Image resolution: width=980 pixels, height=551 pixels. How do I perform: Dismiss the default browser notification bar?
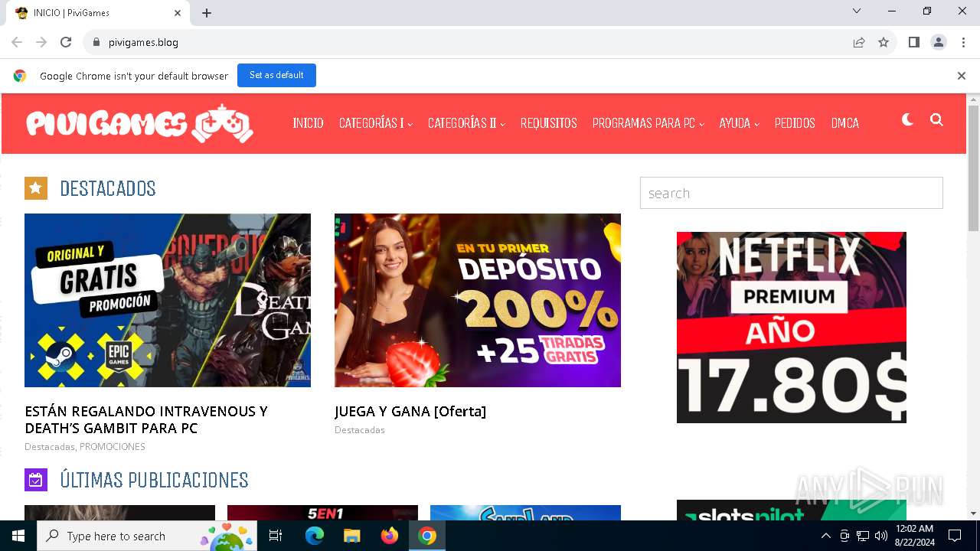[961, 76]
